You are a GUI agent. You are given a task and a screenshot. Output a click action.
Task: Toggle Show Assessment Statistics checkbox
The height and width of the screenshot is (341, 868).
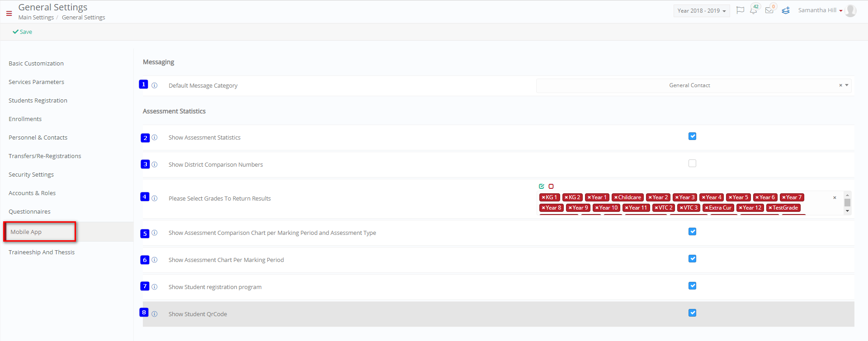692,136
